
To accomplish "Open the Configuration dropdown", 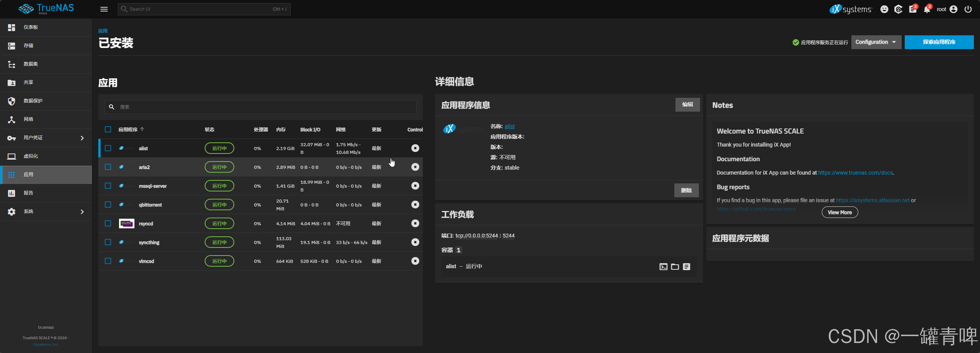I will [x=876, y=42].
